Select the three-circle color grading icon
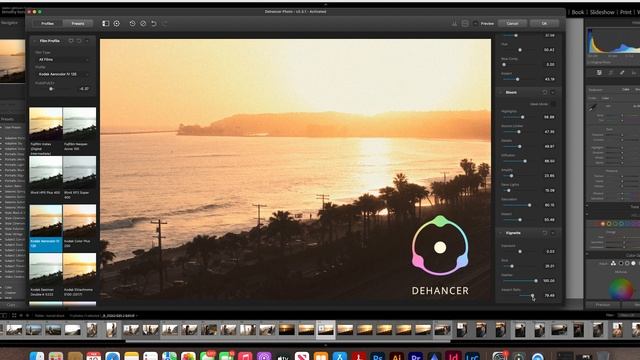Viewport: 640px width, 360px height. pos(613,264)
